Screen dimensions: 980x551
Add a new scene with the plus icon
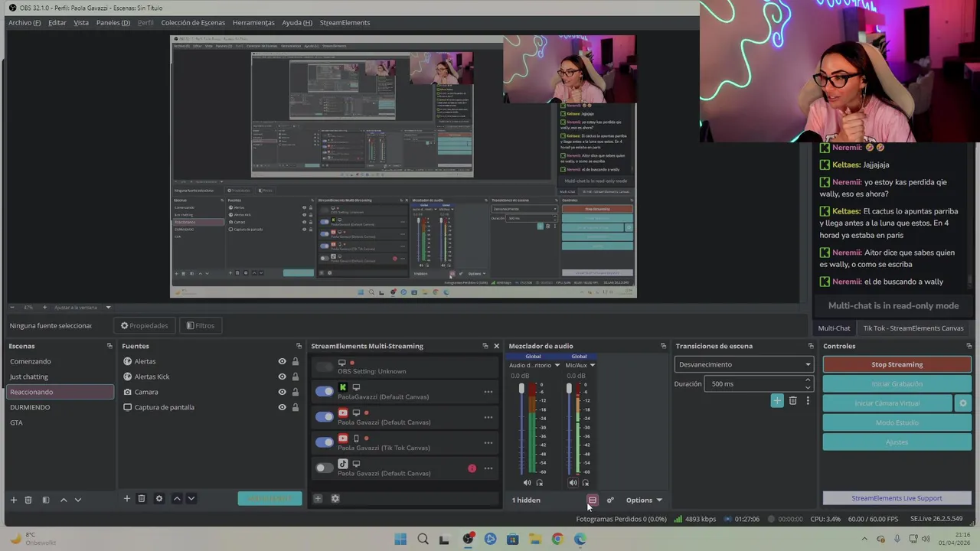13,500
